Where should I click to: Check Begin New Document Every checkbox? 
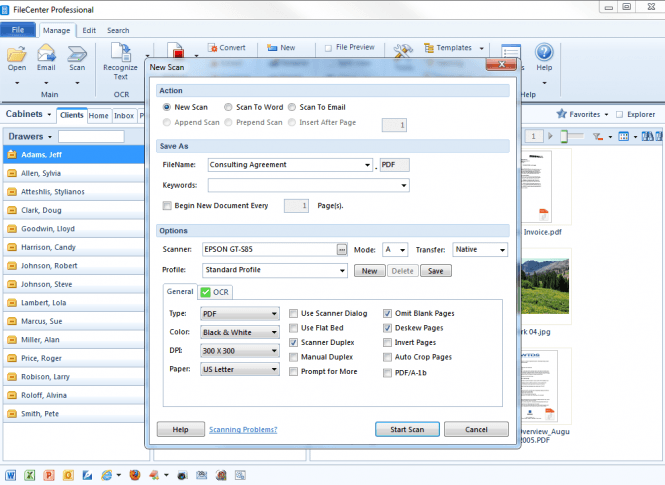click(x=167, y=206)
